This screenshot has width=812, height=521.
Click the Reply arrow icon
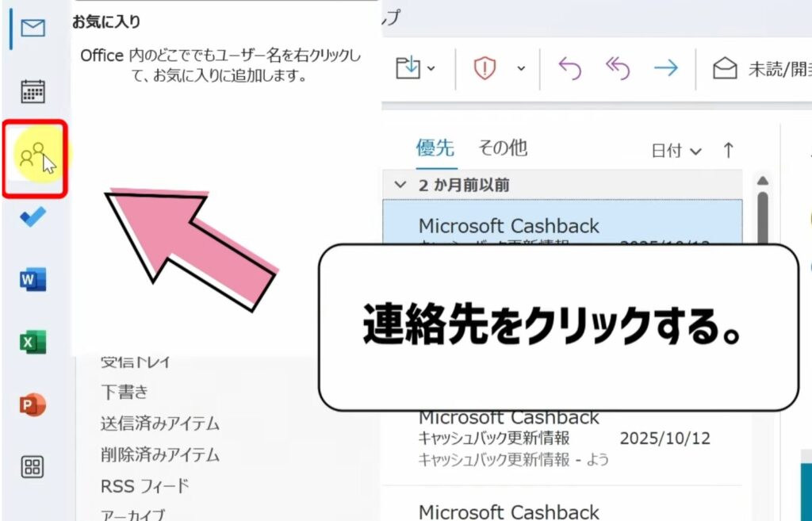pyautogui.click(x=569, y=68)
